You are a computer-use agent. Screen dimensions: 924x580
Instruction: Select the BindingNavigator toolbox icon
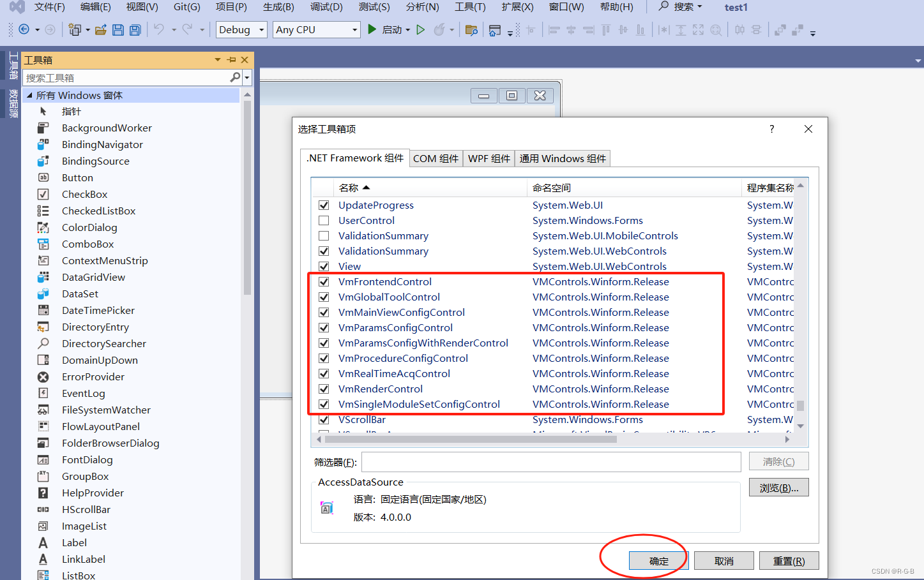[43, 144]
